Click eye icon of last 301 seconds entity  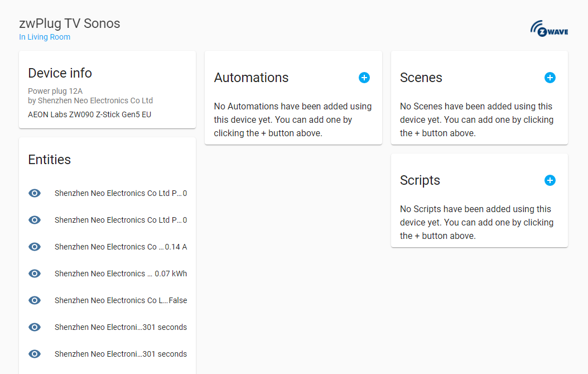(35, 354)
